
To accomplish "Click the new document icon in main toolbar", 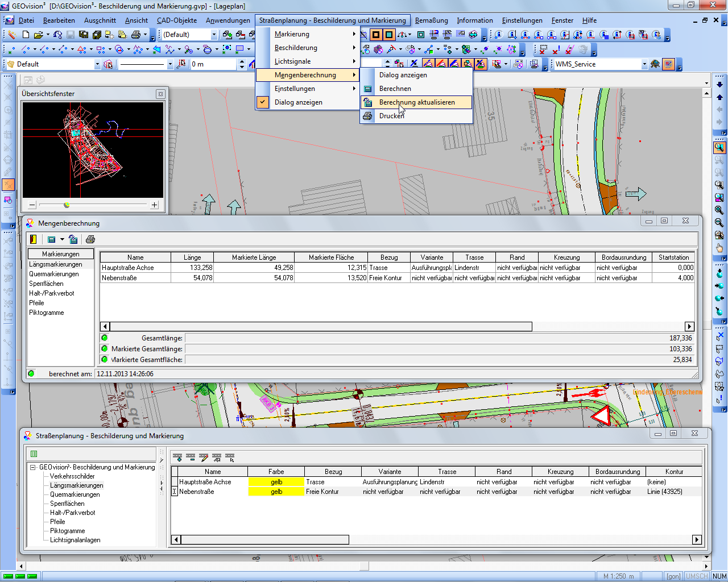I will tap(26, 35).
